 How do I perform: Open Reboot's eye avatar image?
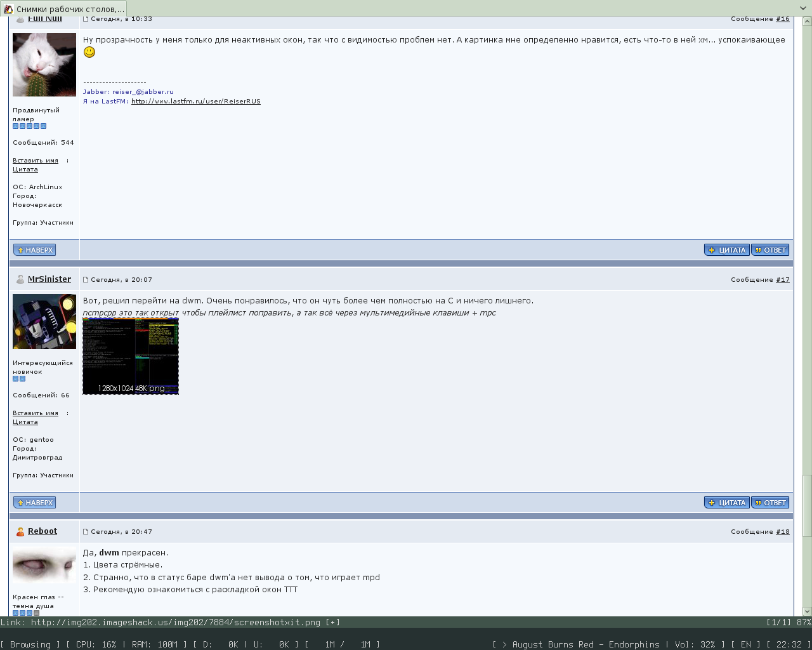point(44,565)
